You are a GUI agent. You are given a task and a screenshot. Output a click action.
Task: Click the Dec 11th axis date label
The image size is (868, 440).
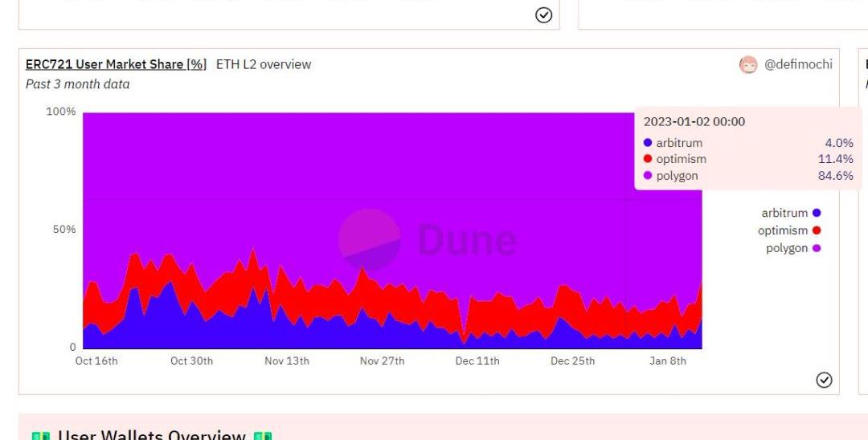click(x=477, y=361)
